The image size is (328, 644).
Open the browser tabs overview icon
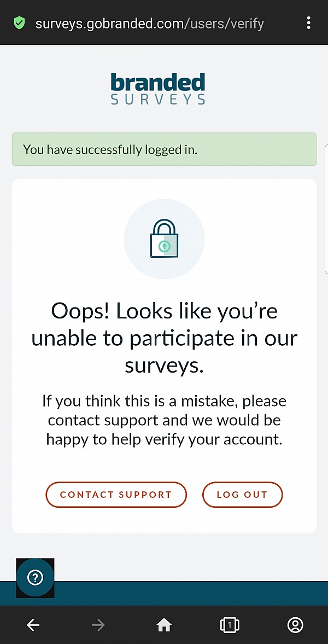coord(230,625)
